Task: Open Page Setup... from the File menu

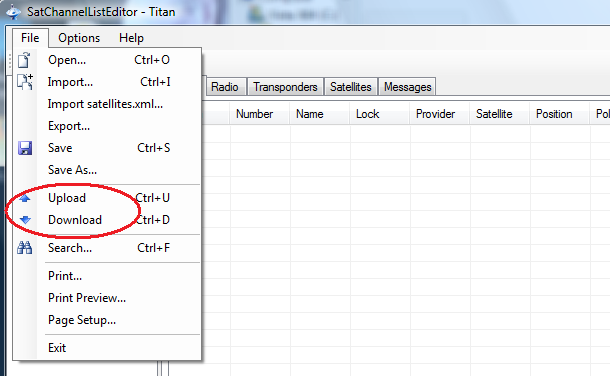Action: (107, 320)
